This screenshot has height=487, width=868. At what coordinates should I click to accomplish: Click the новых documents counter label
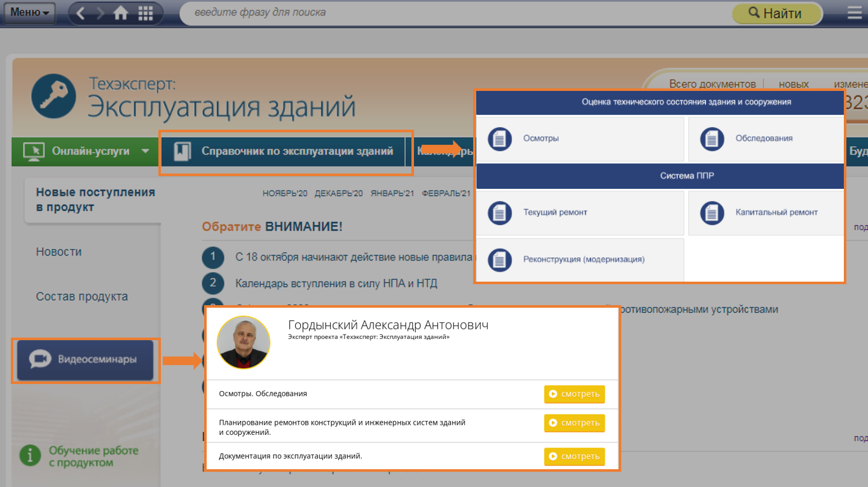tap(794, 84)
